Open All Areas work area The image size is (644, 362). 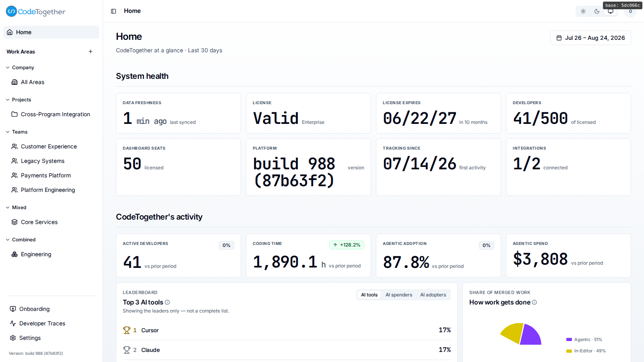(53, 82)
